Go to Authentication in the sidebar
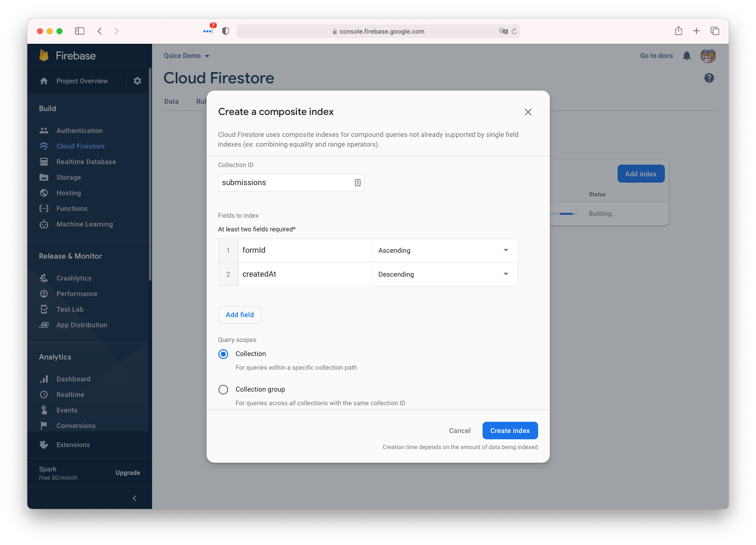The width and height of the screenshot is (756, 545). pyautogui.click(x=79, y=131)
